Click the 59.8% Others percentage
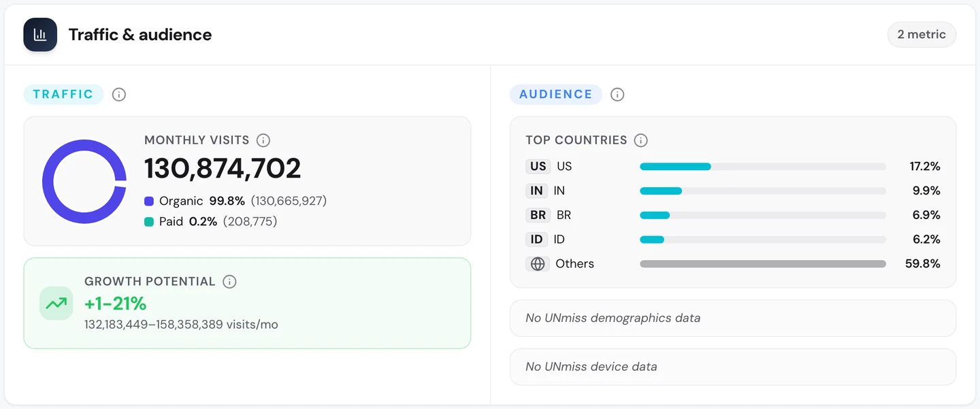Image resolution: width=980 pixels, height=409 pixels. 923,264
